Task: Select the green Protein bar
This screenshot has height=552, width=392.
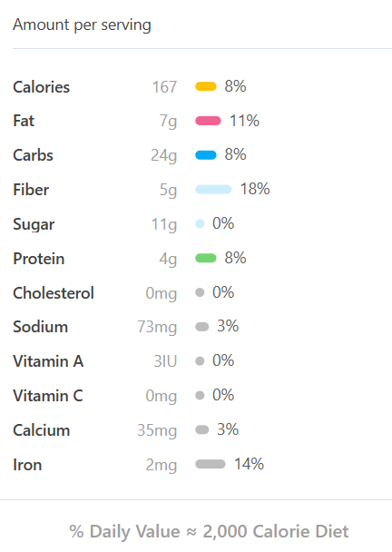Action: tap(206, 258)
